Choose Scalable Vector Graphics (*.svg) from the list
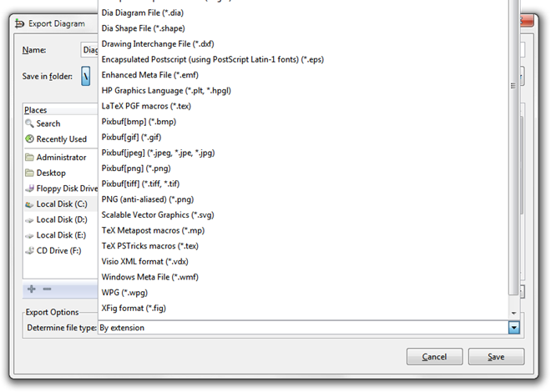 158,215
